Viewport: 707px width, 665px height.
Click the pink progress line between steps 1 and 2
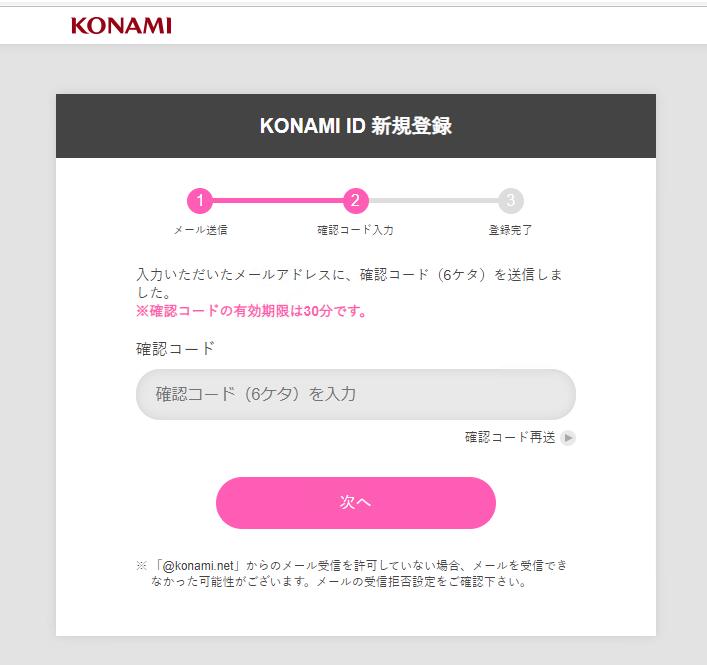click(277, 201)
